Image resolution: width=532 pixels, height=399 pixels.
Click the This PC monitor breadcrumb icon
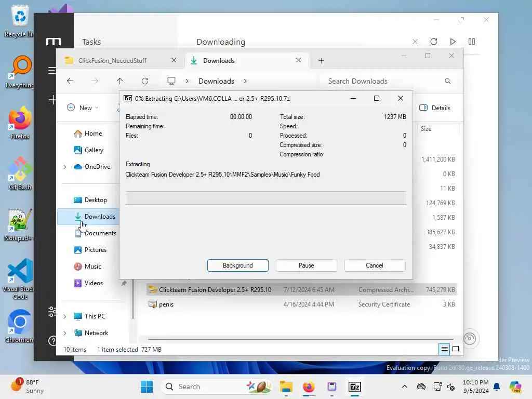tap(171, 81)
